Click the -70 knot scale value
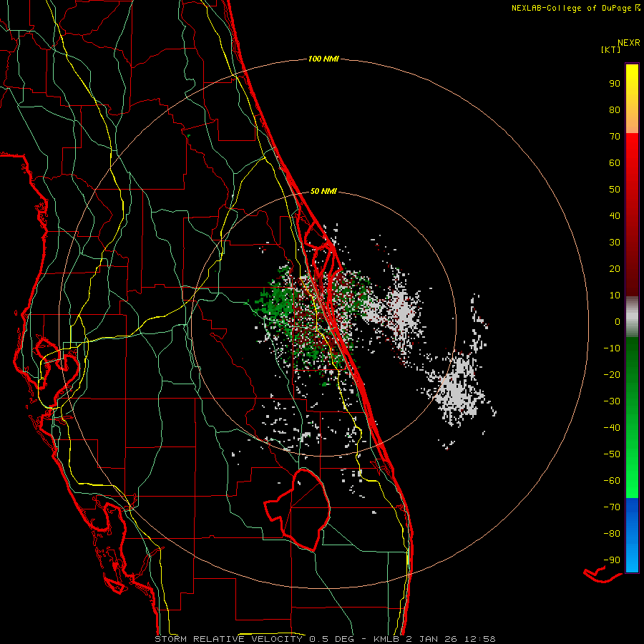This screenshot has width=644, height=644. pyautogui.click(x=612, y=507)
